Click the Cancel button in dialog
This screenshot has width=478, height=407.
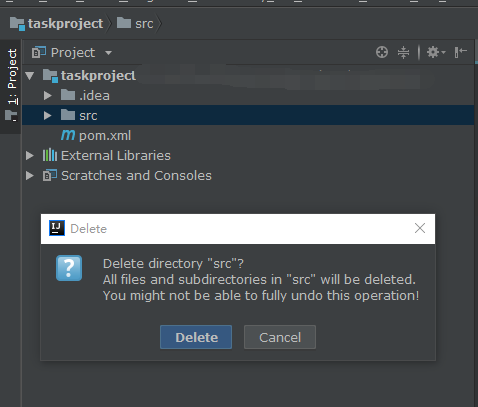(280, 337)
